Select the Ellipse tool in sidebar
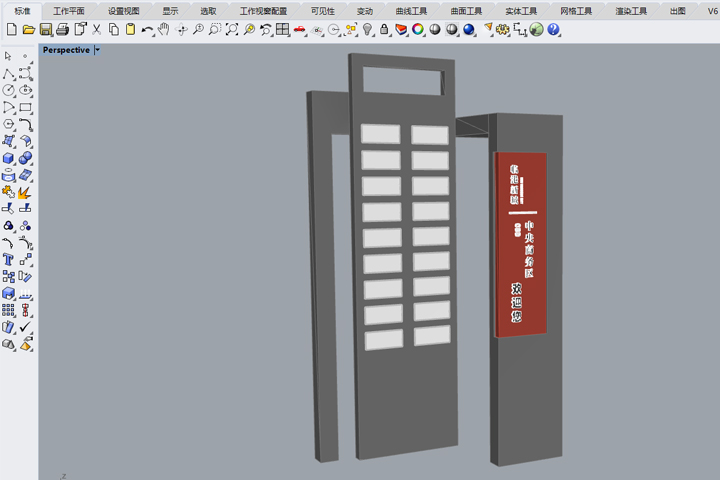This screenshot has height=480, width=720. click(x=26, y=90)
